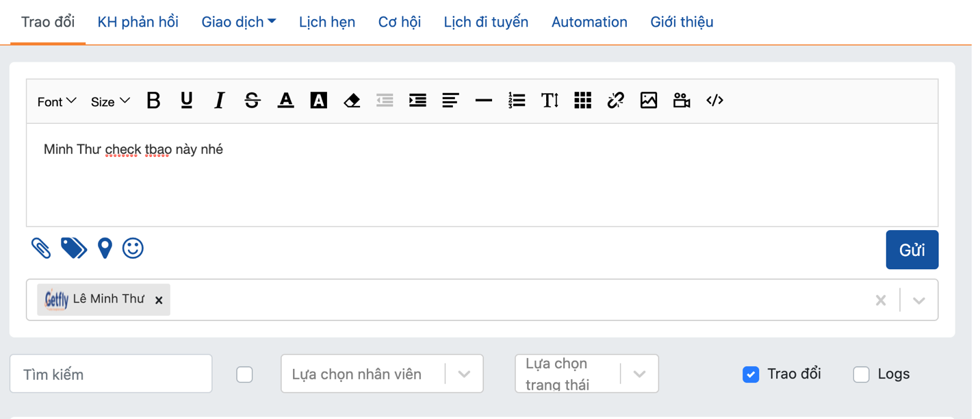Attach a file with paperclip icon
The image size is (980, 419).
[x=41, y=248]
